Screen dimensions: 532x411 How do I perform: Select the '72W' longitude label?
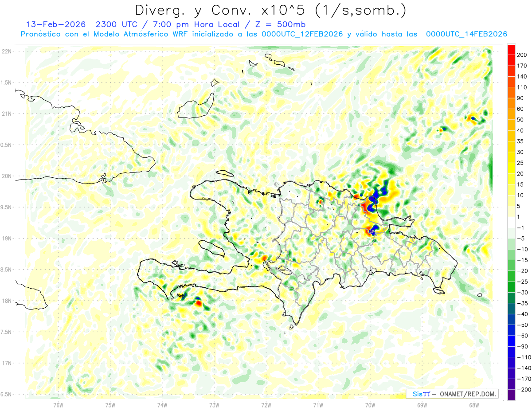tap(266, 405)
